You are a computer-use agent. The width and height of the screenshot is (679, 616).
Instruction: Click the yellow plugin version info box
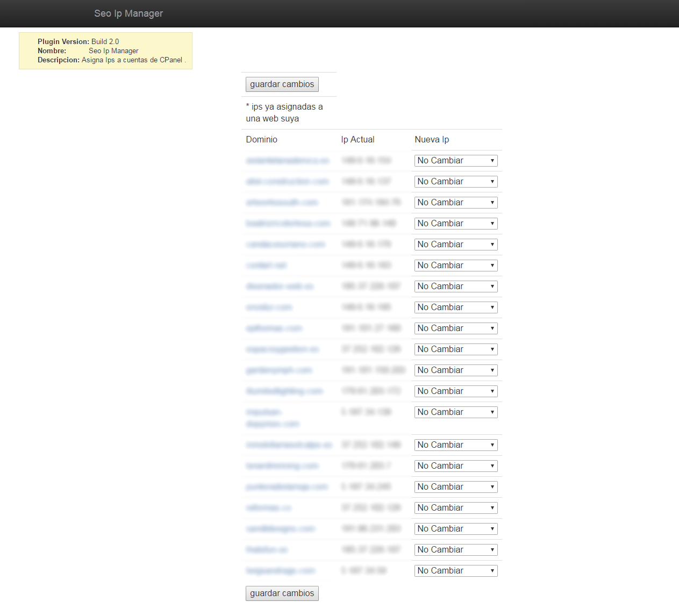(105, 51)
